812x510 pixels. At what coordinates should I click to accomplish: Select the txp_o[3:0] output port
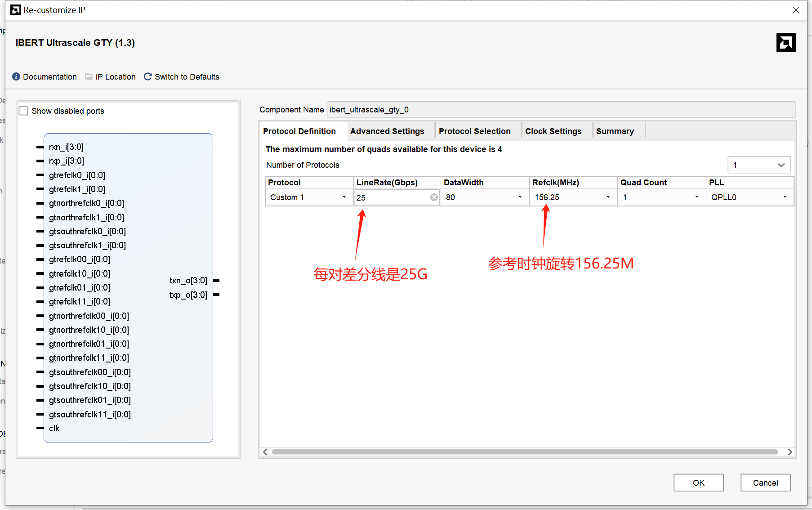pyautogui.click(x=188, y=295)
